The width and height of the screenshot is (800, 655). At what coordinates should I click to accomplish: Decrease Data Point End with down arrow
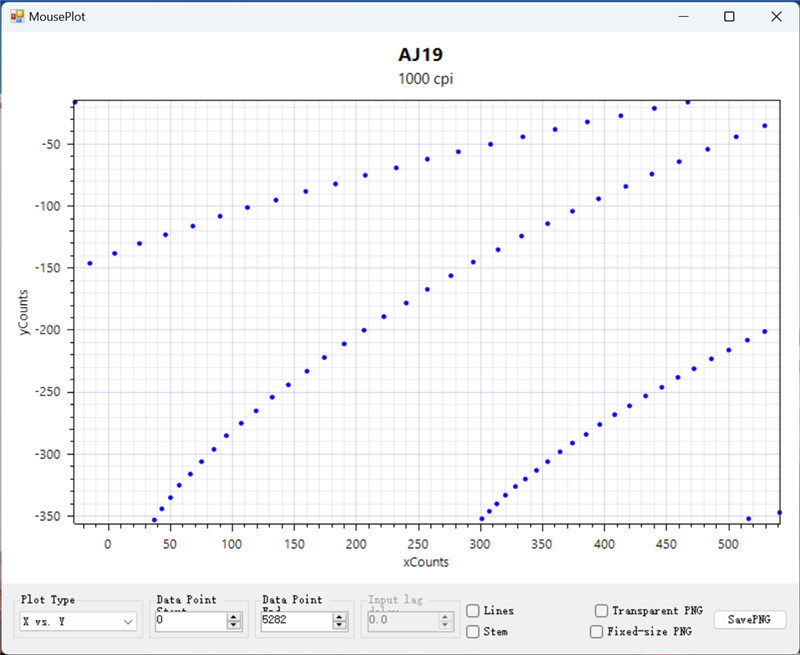[x=339, y=625]
